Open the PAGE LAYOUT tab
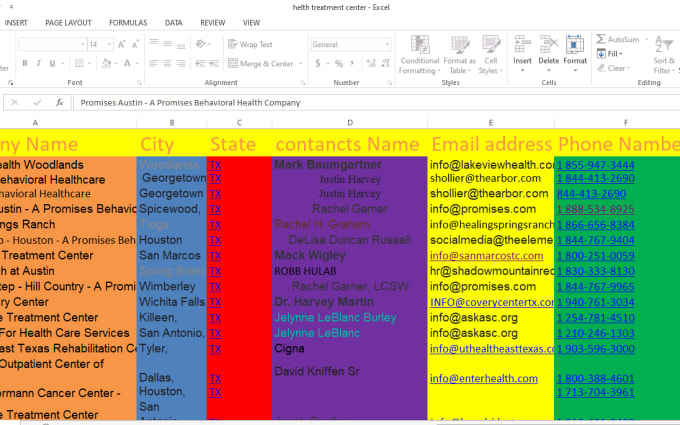The height and width of the screenshot is (425, 680). click(69, 23)
